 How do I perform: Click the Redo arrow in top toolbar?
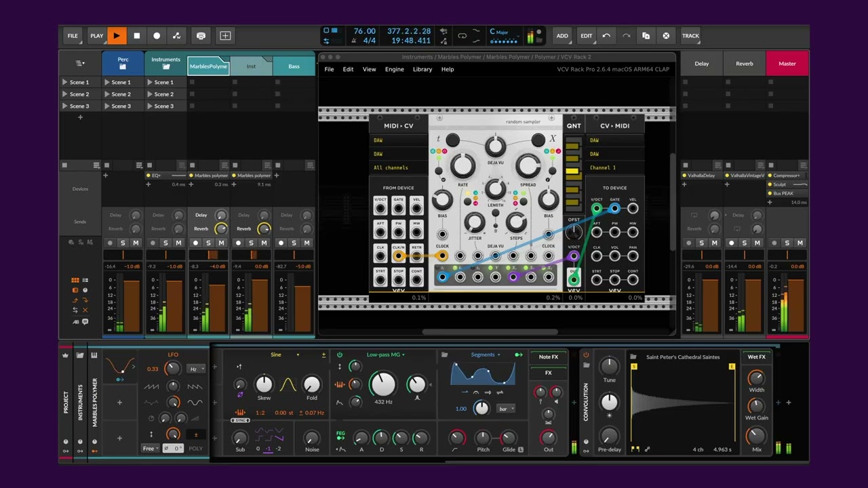(x=626, y=36)
